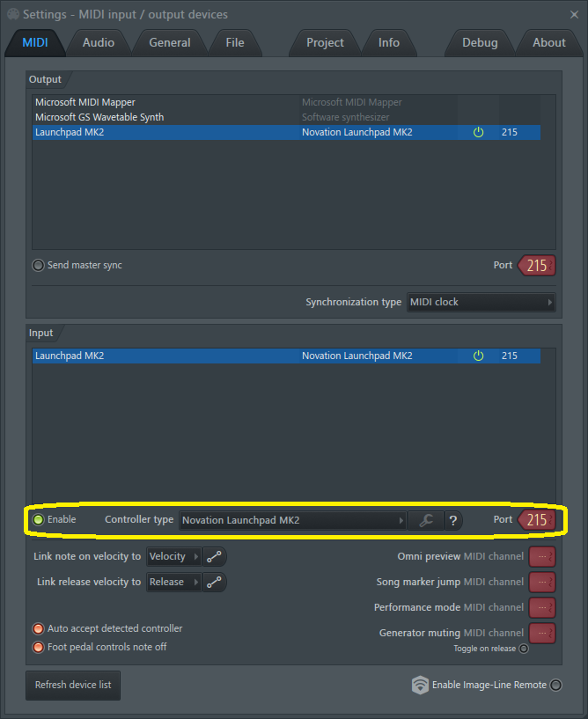Switch to the Debug tab
The image size is (588, 719).
480,42
